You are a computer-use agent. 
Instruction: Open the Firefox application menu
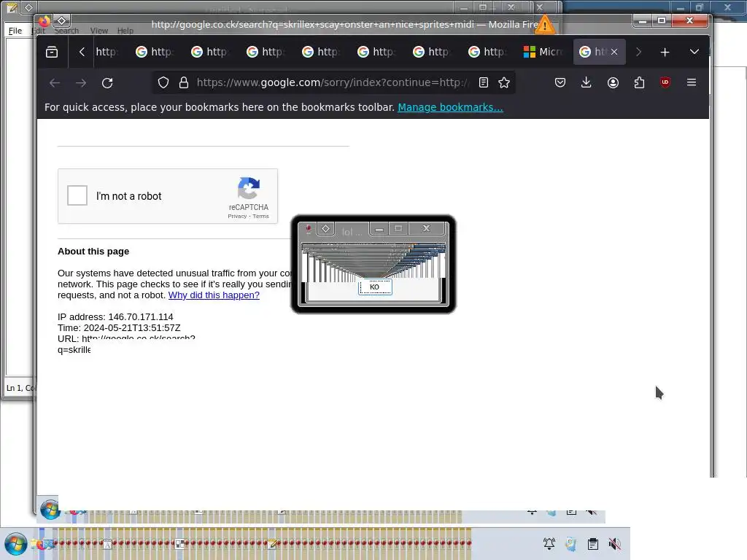click(x=692, y=83)
